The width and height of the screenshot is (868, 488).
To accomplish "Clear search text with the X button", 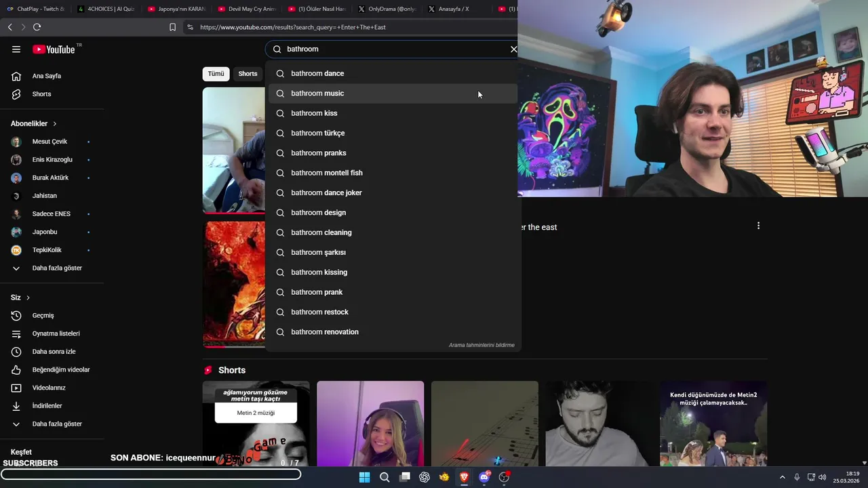I will tap(513, 49).
